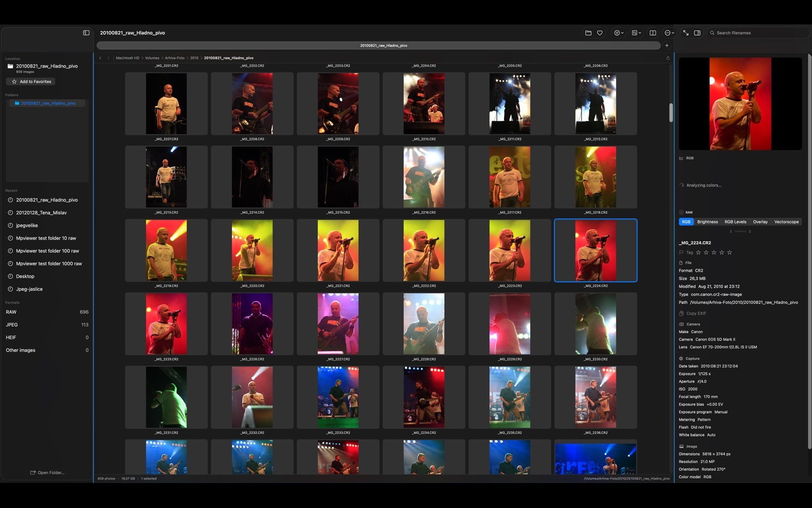Click the magnifier icon in search field
The width and height of the screenshot is (812, 508).
click(713, 33)
